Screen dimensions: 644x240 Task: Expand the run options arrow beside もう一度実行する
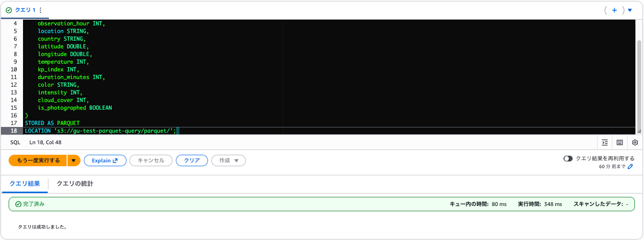click(73, 160)
